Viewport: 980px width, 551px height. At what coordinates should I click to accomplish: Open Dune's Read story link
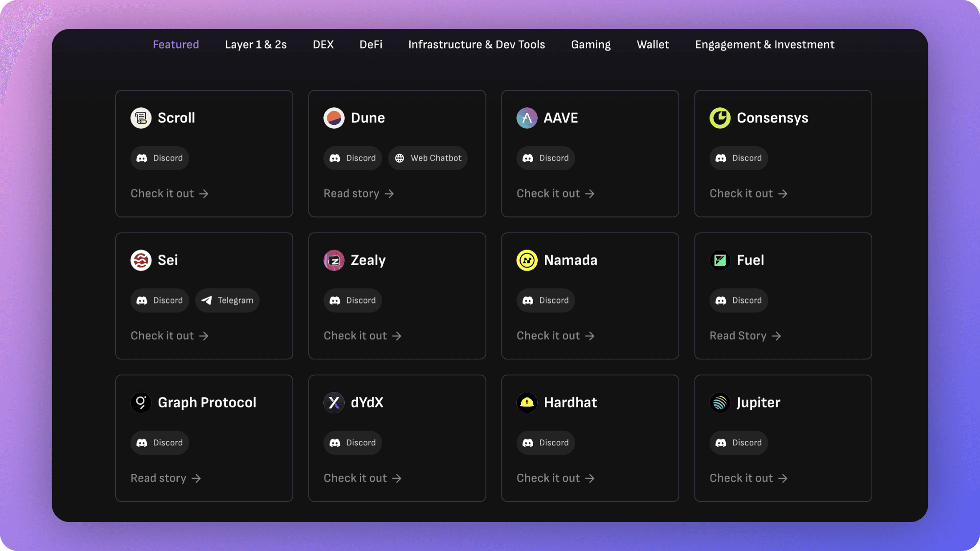359,193
